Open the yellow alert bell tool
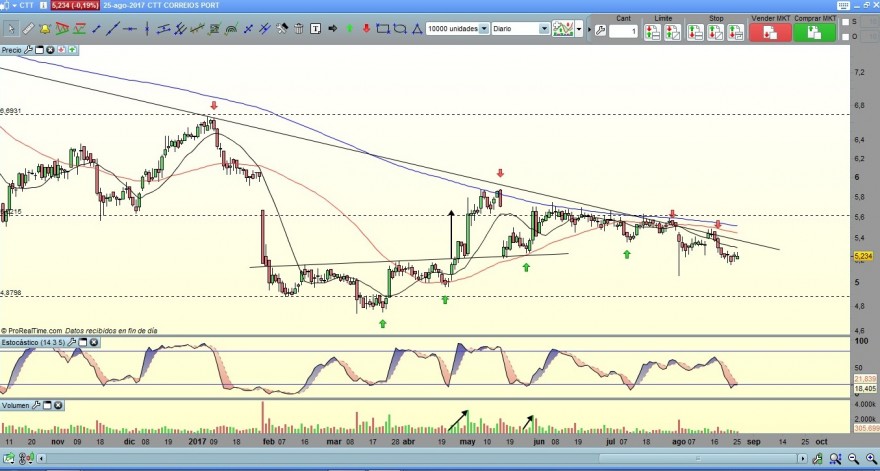Viewport: 880px width, 471px height. click(45, 29)
